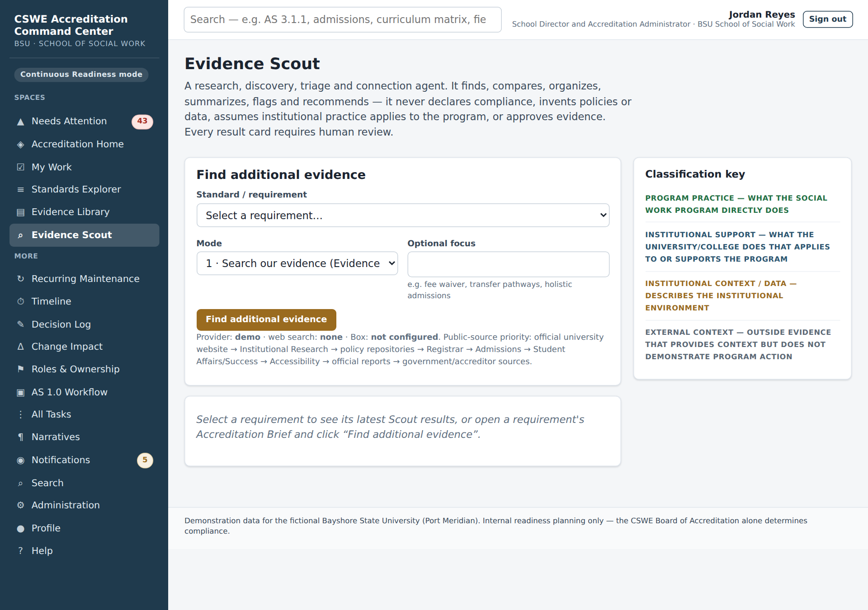
Task: Click the 5 badge on Notifications
Action: 145,460
